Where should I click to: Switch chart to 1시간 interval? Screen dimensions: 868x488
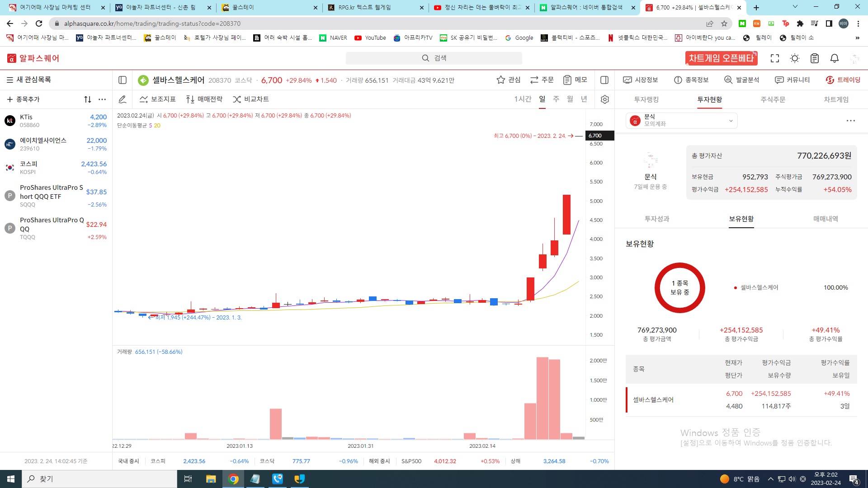tap(523, 99)
